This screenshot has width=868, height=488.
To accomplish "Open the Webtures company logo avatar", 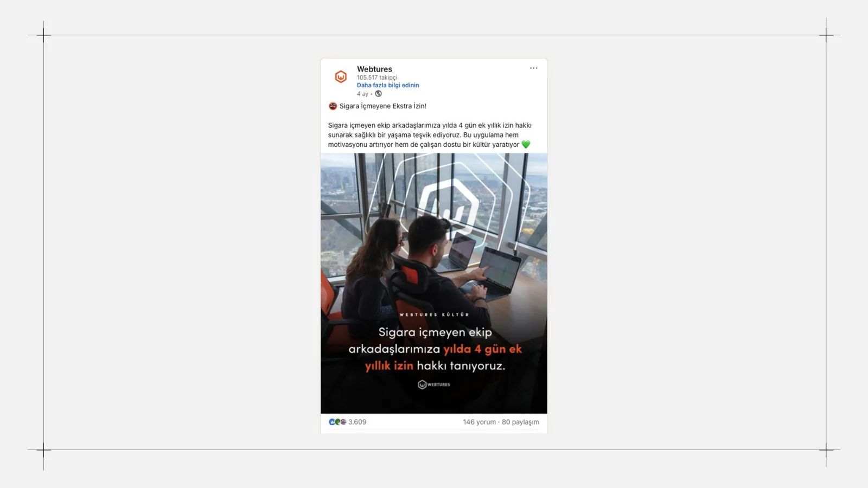I will click(x=341, y=77).
